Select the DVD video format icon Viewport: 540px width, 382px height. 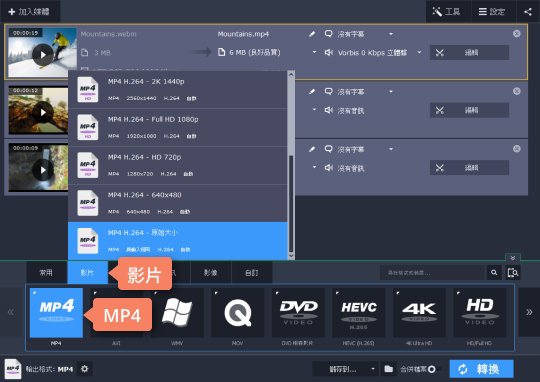coord(298,313)
